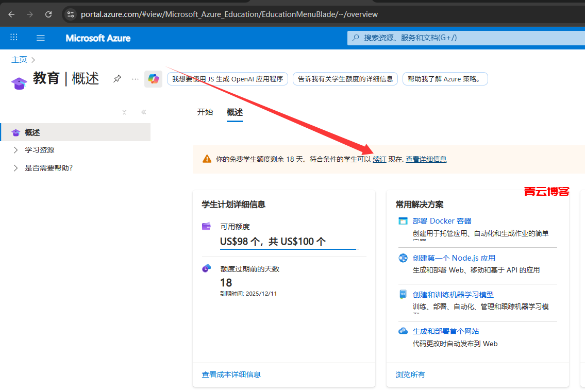Switch to the 概述 tab
This screenshot has width=585, height=392.
point(235,112)
